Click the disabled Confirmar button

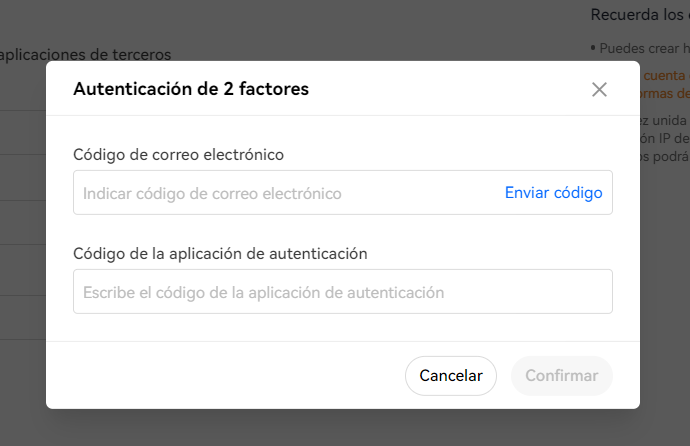(562, 376)
